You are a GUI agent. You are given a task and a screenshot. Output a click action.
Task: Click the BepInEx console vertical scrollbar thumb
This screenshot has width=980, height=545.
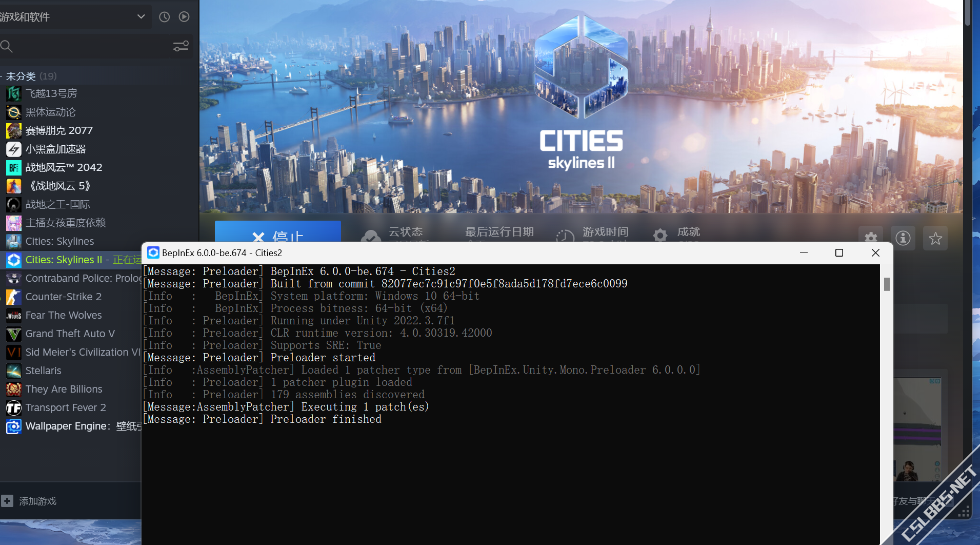[887, 284]
